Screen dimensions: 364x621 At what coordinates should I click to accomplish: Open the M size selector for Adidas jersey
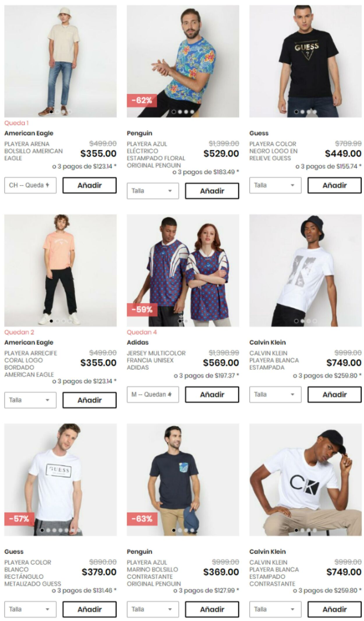point(153,394)
